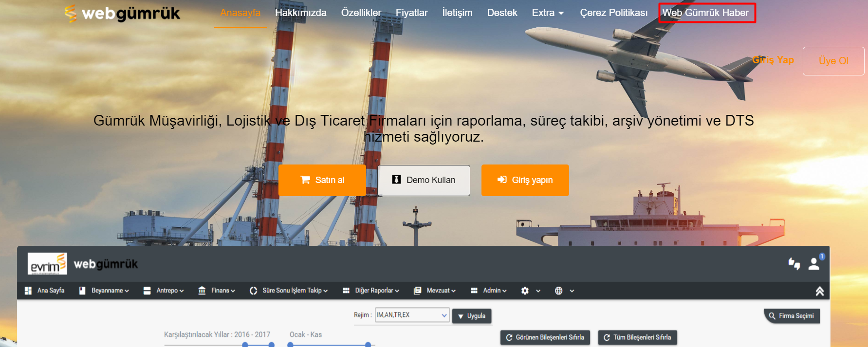The image size is (868, 347).
Task: Open the Destek nav item
Action: 502,13
